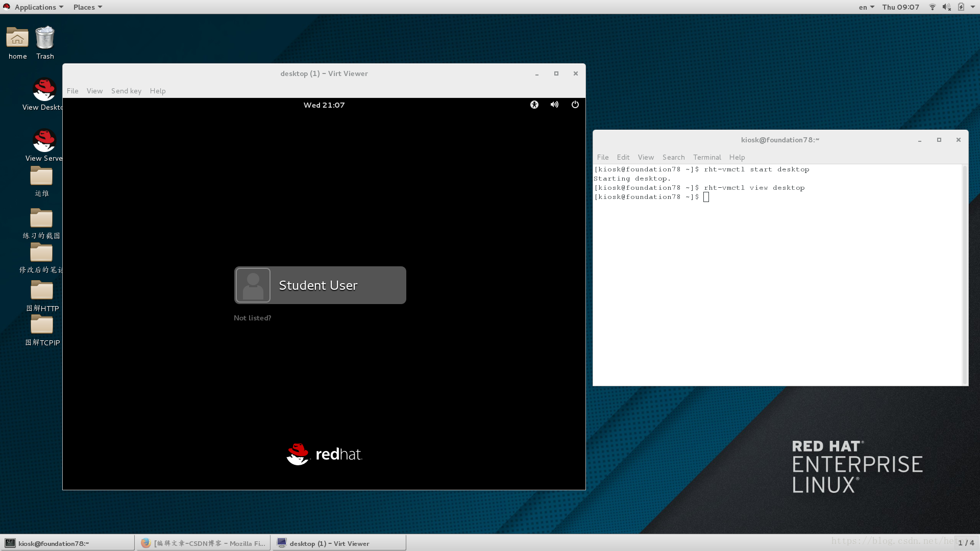The image size is (980, 551).
Task: Launch the View Server Red Hat icon
Action: 44,141
